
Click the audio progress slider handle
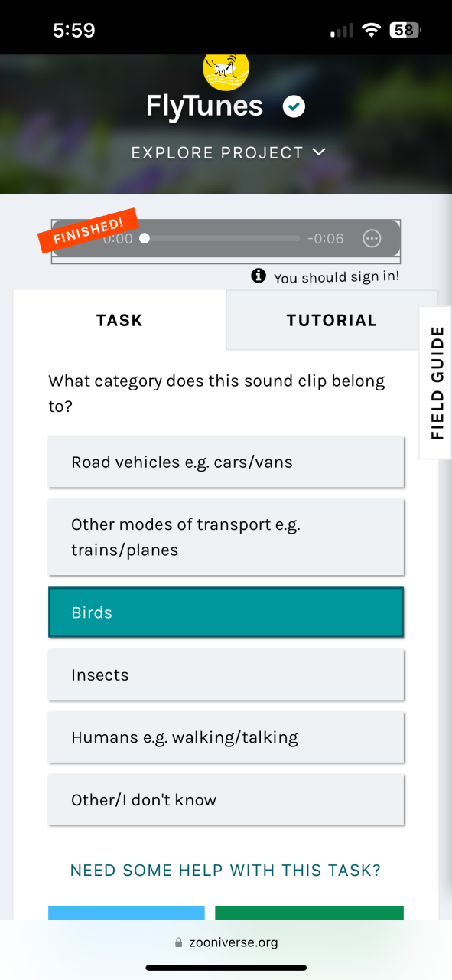tap(145, 239)
